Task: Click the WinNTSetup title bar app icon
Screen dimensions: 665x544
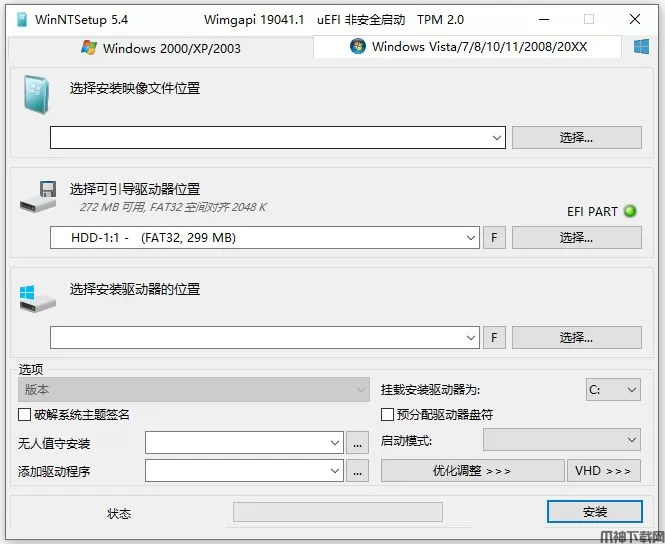Action: coord(22,20)
